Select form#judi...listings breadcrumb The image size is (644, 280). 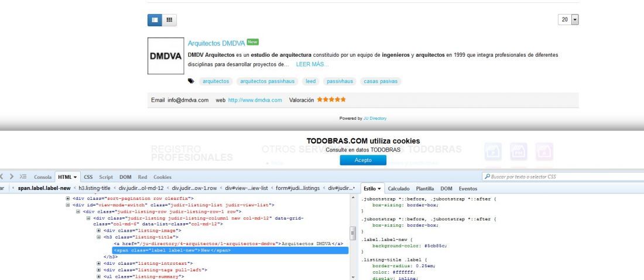(x=297, y=188)
